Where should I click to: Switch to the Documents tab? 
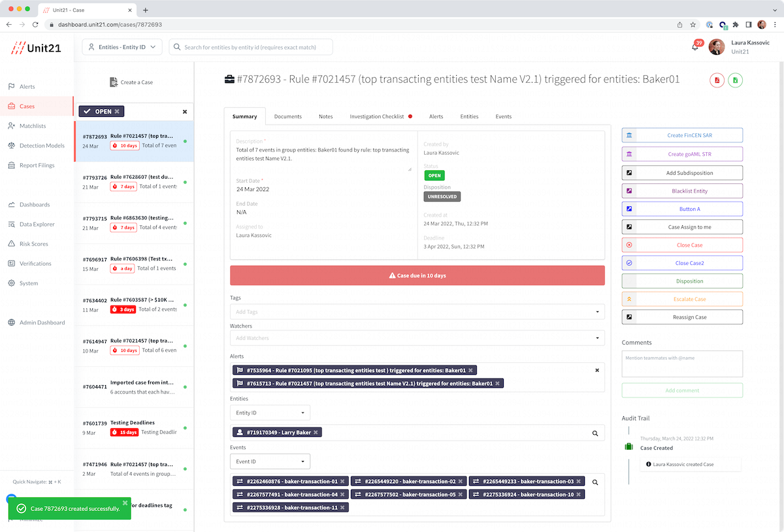tap(288, 116)
